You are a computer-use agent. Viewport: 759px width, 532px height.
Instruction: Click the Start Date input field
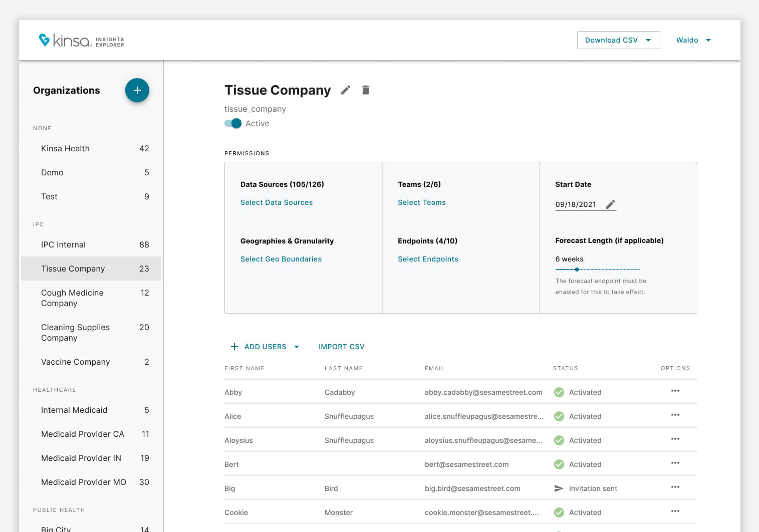coord(576,204)
